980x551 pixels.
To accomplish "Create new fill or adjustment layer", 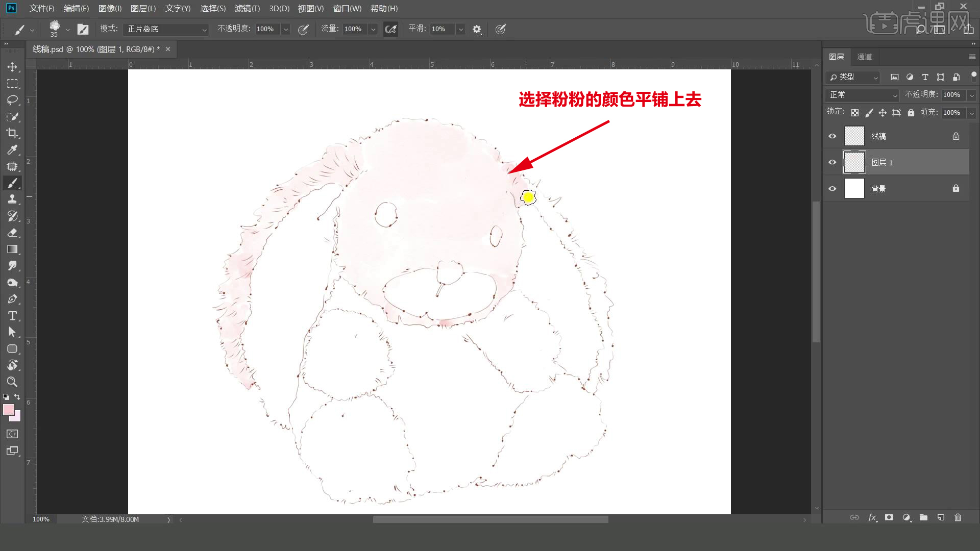I will tap(906, 517).
